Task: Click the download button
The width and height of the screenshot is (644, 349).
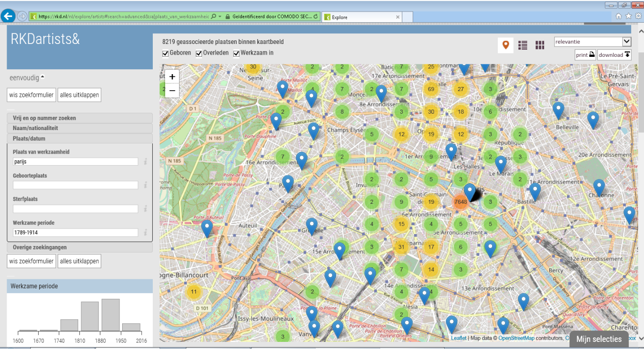Action: (x=614, y=55)
